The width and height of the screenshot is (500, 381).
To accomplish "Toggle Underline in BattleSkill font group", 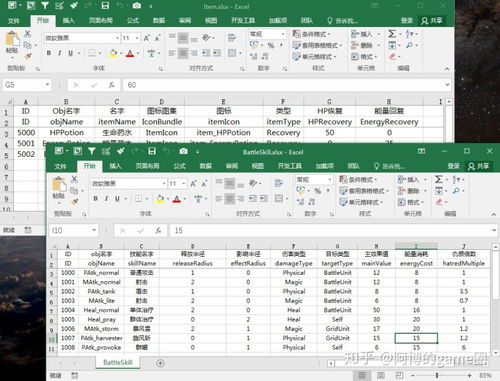I will (117, 199).
